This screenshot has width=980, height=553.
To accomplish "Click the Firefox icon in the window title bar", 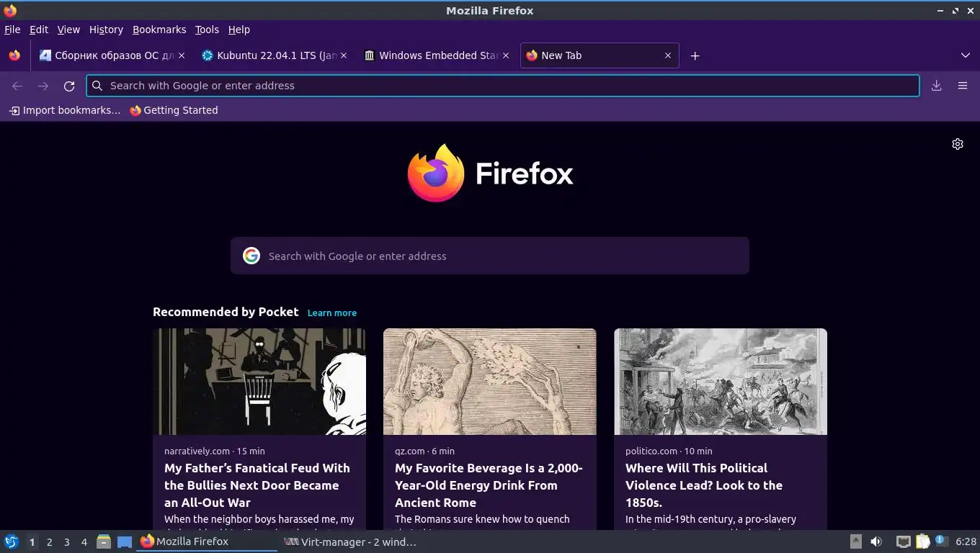I will pyautogui.click(x=10, y=10).
